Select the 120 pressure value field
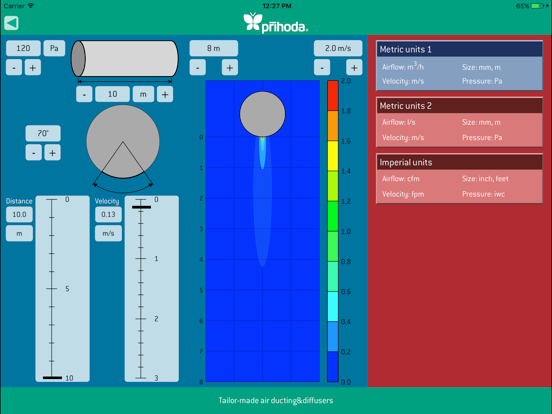 (23, 48)
